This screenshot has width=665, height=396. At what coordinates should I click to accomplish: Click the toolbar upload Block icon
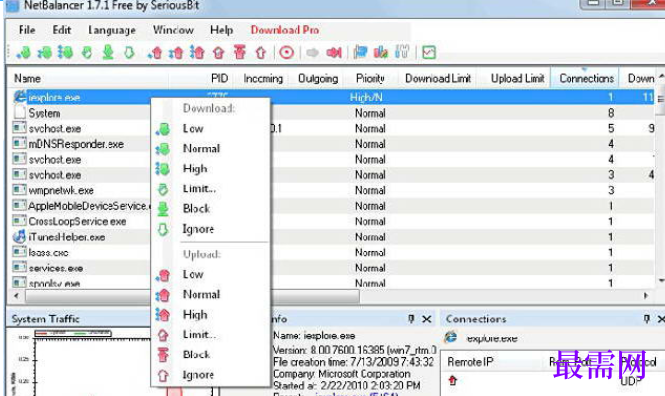(240, 53)
